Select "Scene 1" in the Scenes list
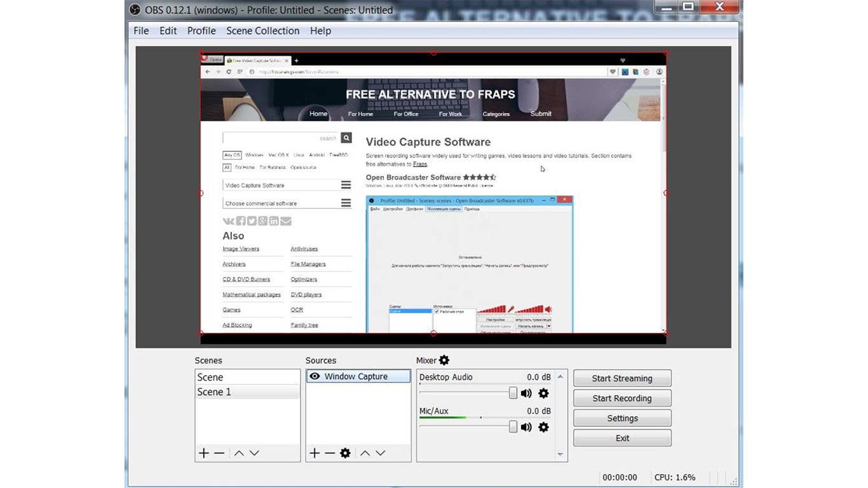Viewport: 868px width, 488px height. tap(247, 392)
